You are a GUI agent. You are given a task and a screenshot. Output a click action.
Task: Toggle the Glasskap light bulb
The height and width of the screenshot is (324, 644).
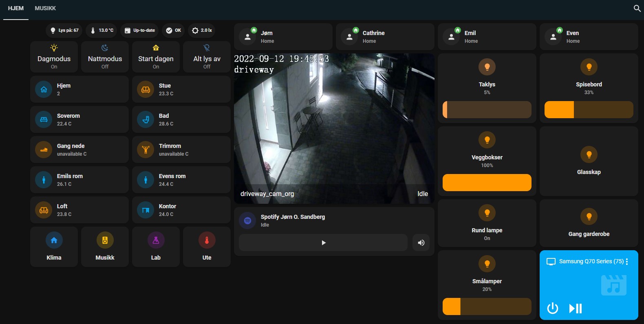[x=589, y=154]
